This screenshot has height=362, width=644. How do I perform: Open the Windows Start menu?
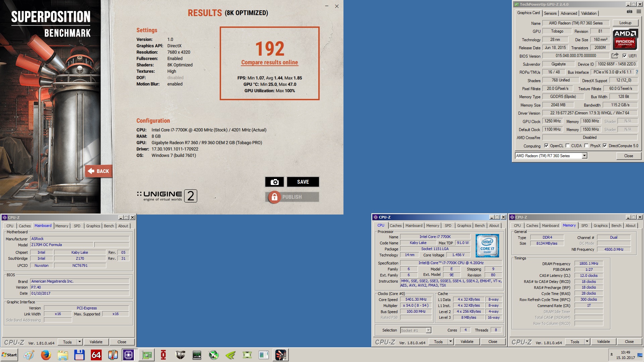9,355
